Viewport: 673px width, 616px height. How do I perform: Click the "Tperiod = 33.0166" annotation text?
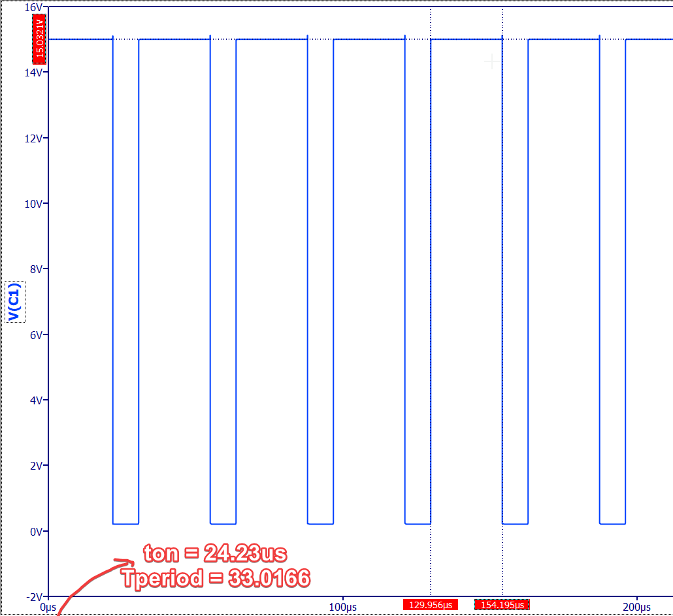tap(215, 577)
